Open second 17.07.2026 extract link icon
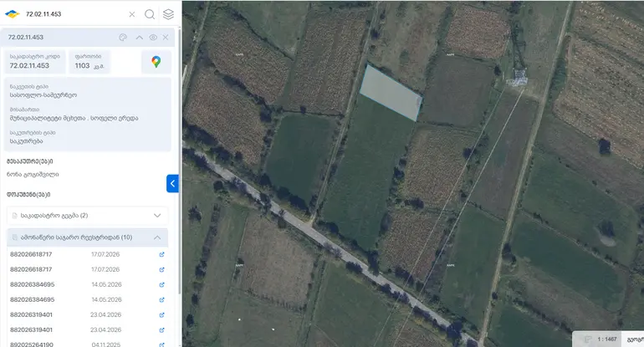Screen dimensions: 644x347 click(161, 270)
